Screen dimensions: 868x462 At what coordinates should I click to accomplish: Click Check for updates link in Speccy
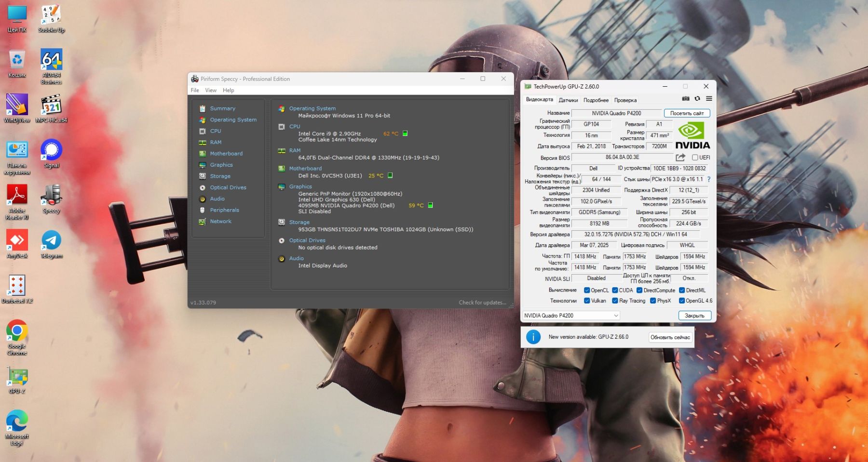pos(482,303)
